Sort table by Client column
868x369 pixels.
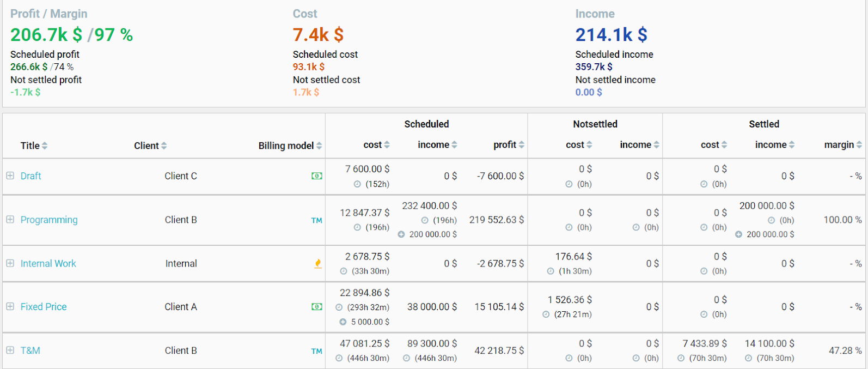pyautogui.click(x=150, y=146)
